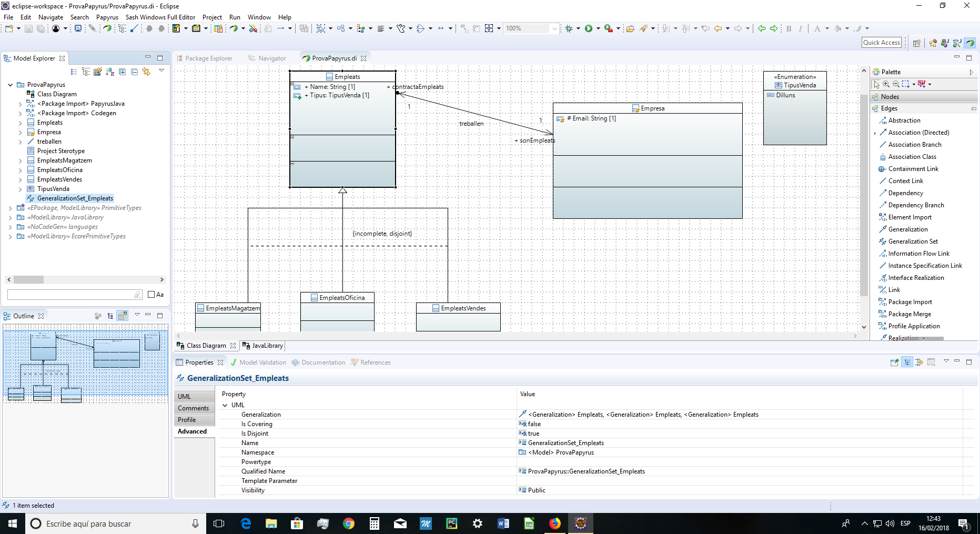The width and height of the screenshot is (980, 534).
Task: Click the Is Covering false value
Action: coord(534,424)
